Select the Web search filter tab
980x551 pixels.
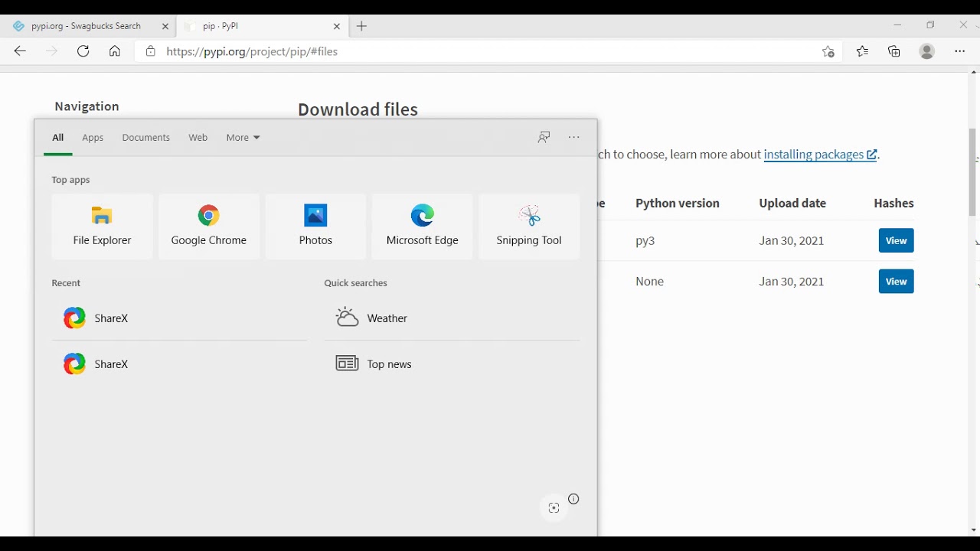pyautogui.click(x=198, y=138)
